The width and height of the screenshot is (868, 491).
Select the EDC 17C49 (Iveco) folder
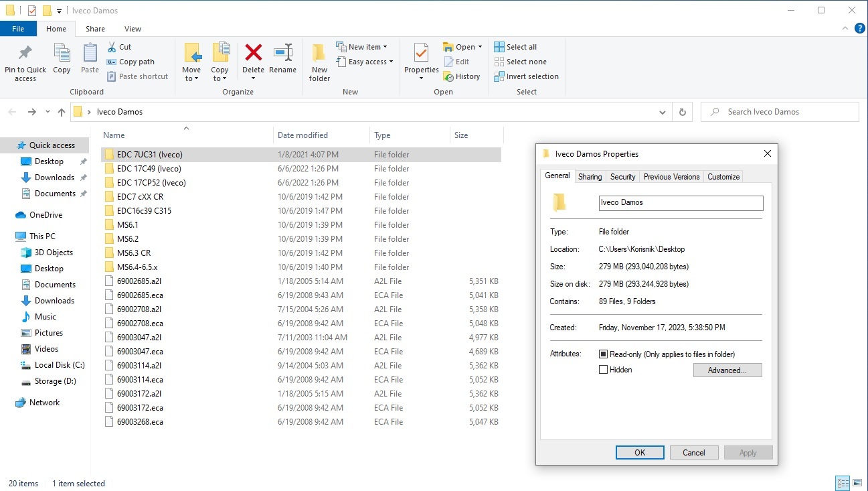(x=300, y=169)
